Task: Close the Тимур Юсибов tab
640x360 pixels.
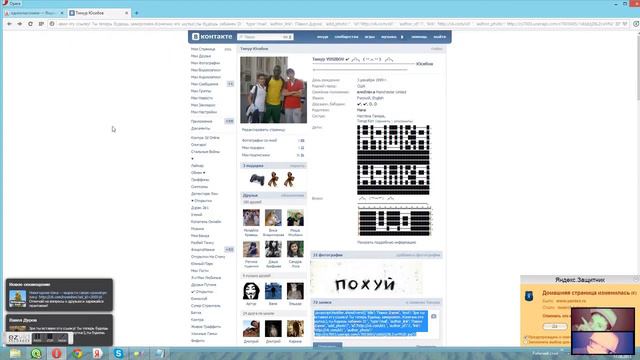Action: pyautogui.click(x=127, y=13)
